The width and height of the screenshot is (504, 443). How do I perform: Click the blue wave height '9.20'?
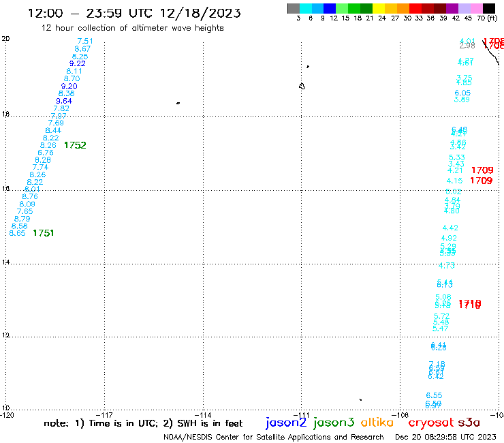click(x=69, y=86)
